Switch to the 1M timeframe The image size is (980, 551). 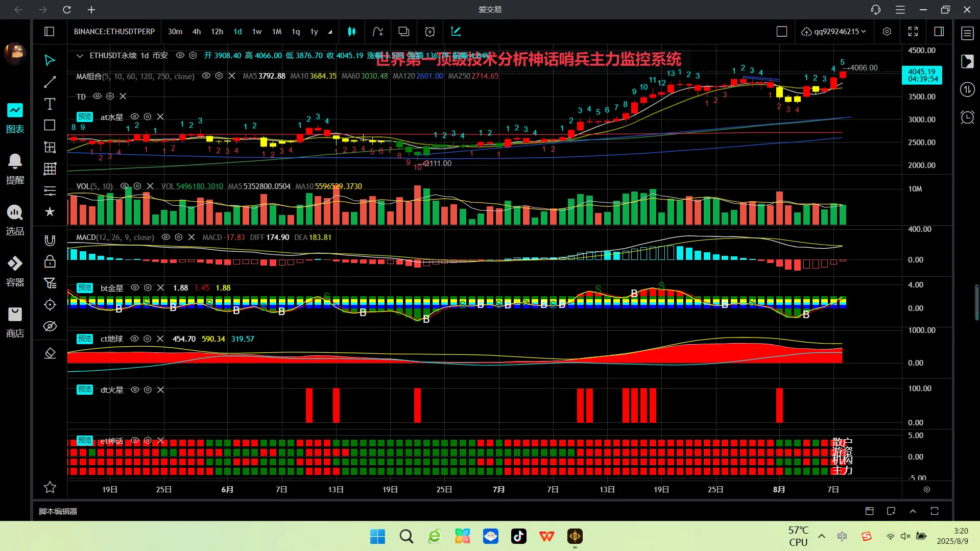point(277,32)
